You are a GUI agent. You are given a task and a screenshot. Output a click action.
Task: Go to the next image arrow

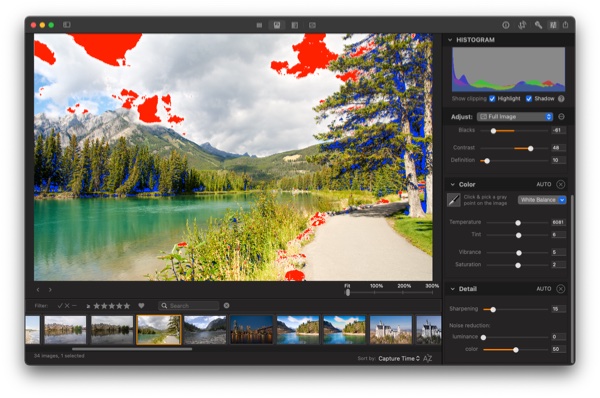click(x=50, y=290)
